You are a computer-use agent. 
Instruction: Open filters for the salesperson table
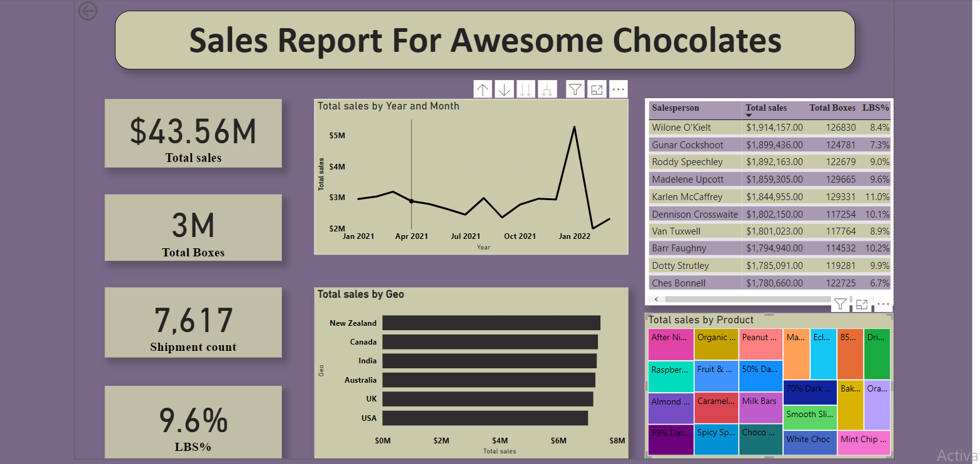click(x=841, y=304)
